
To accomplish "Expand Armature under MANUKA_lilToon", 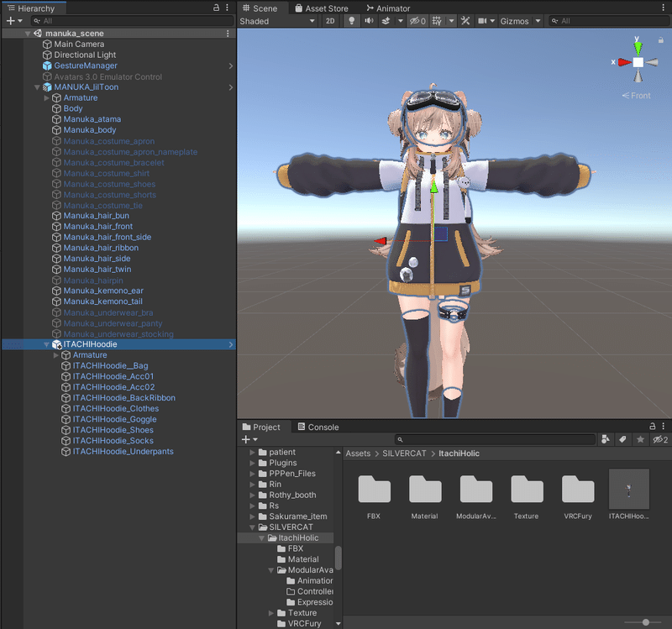I will point(46,97).
